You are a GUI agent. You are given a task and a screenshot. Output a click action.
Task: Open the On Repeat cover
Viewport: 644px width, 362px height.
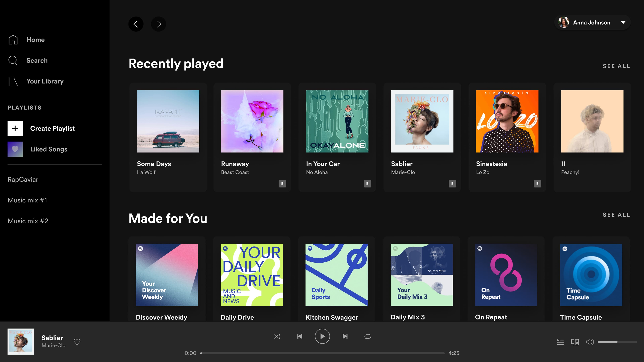click(x=506, y=275)
